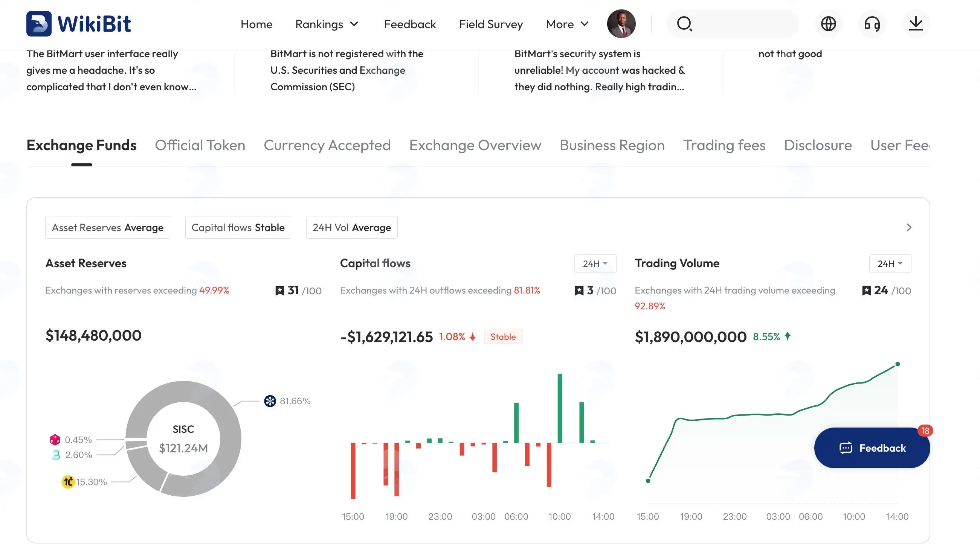Screen dimensions: 980x551
Task: Click the Asset Reserves section heading
Action: 86,263
